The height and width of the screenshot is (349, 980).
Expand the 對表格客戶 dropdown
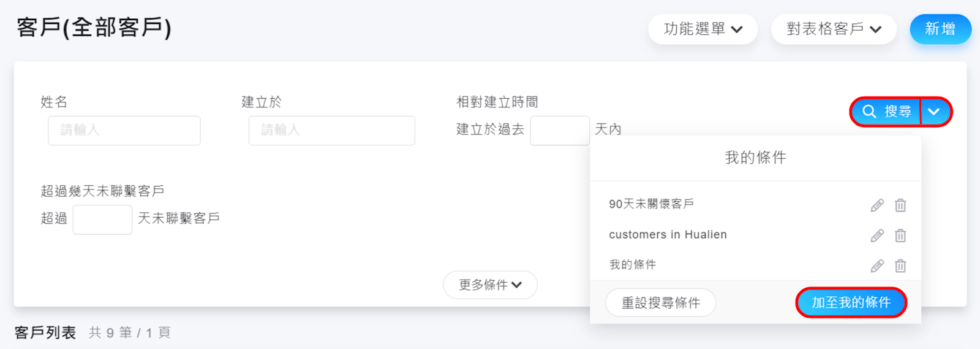coord(833,29)
